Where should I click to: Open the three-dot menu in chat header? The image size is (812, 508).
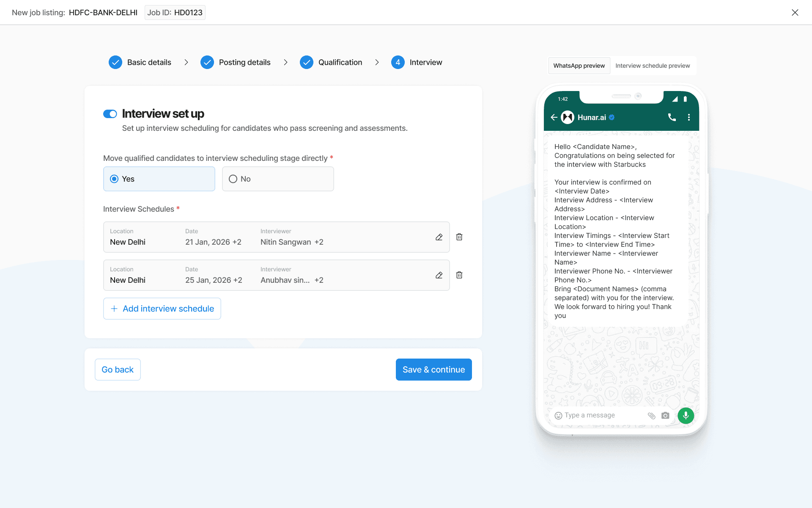point(689,117)
